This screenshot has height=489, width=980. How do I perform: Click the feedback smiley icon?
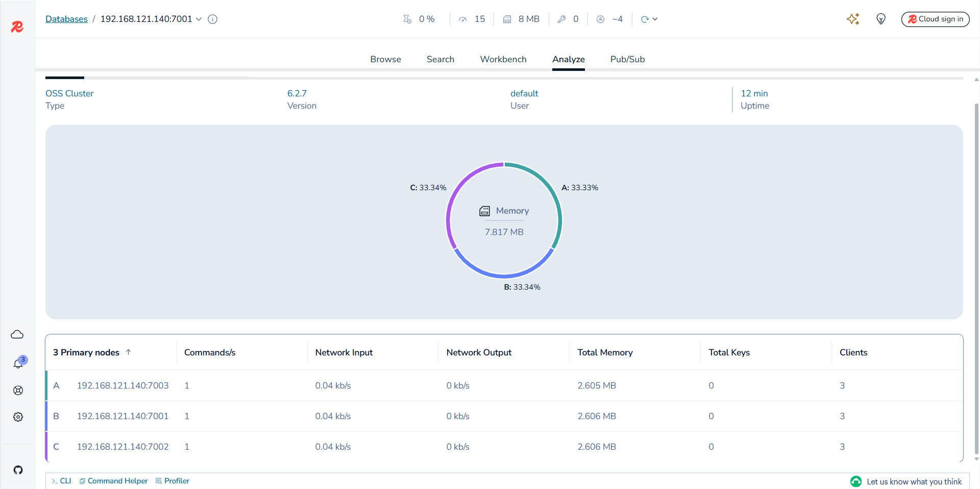click(x=856, y=481)
